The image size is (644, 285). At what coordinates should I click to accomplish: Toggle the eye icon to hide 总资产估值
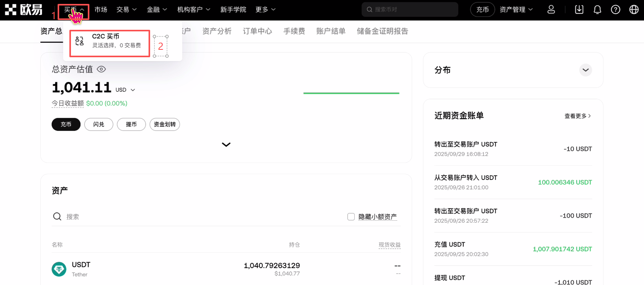pos(101,69)
